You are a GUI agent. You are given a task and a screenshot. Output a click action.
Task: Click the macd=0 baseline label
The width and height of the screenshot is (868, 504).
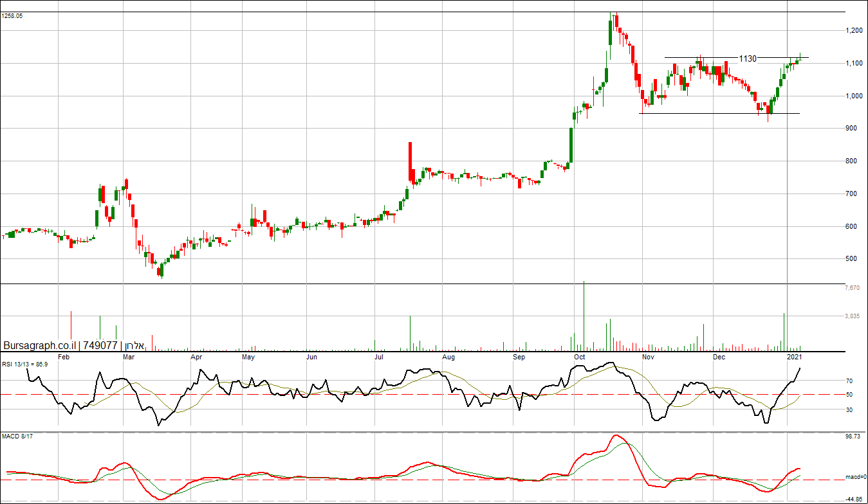(856, 477)
